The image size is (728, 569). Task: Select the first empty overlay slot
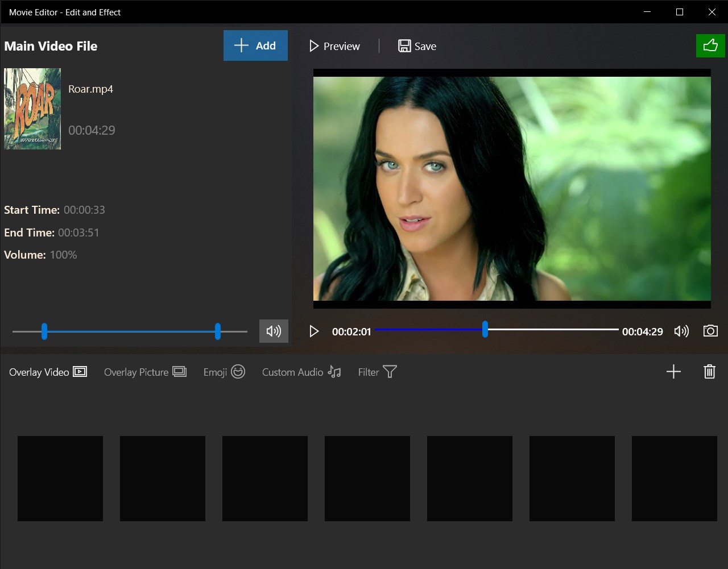pyautogui.click(x=60, y=478)
